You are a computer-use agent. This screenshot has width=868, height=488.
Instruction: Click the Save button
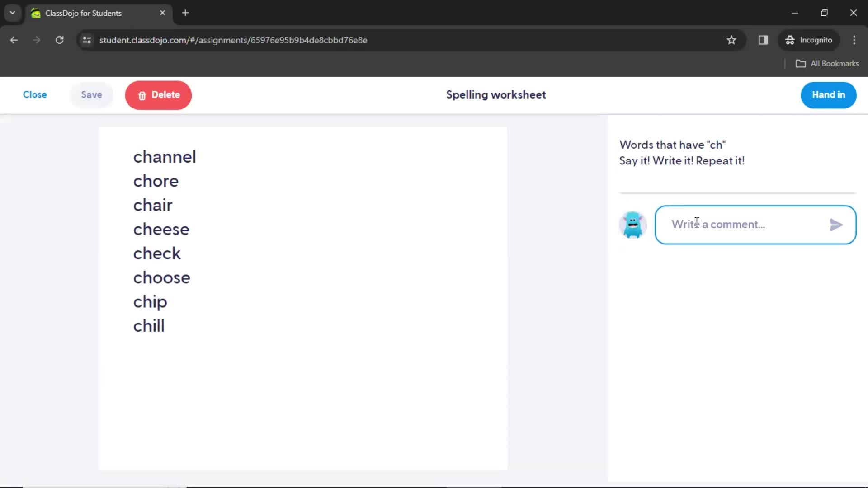(91, 94)
